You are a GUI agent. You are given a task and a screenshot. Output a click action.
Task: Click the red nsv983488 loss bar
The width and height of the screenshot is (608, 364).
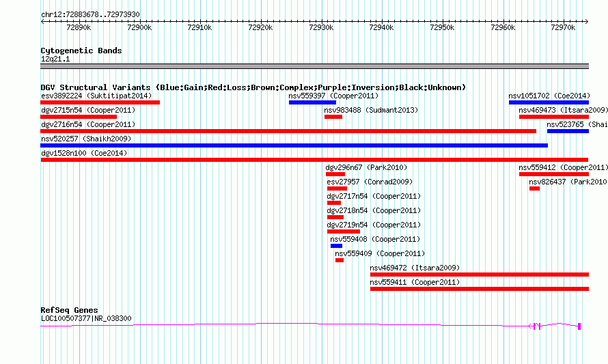pyautogui.click(x=333, y=117)
